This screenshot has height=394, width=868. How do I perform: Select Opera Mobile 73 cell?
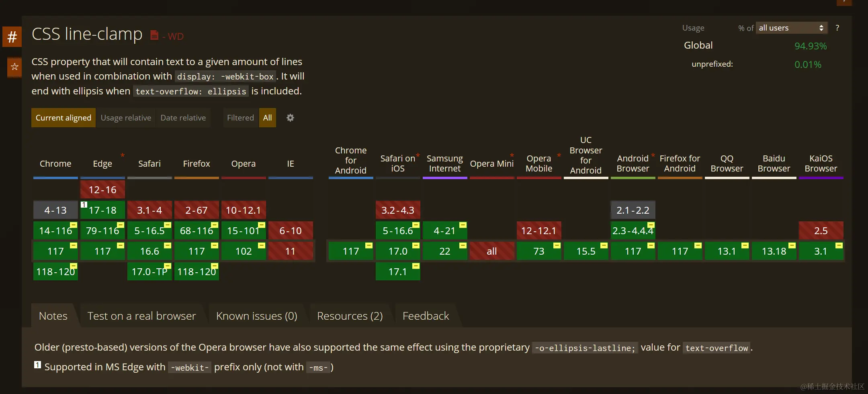pos(539,251)
